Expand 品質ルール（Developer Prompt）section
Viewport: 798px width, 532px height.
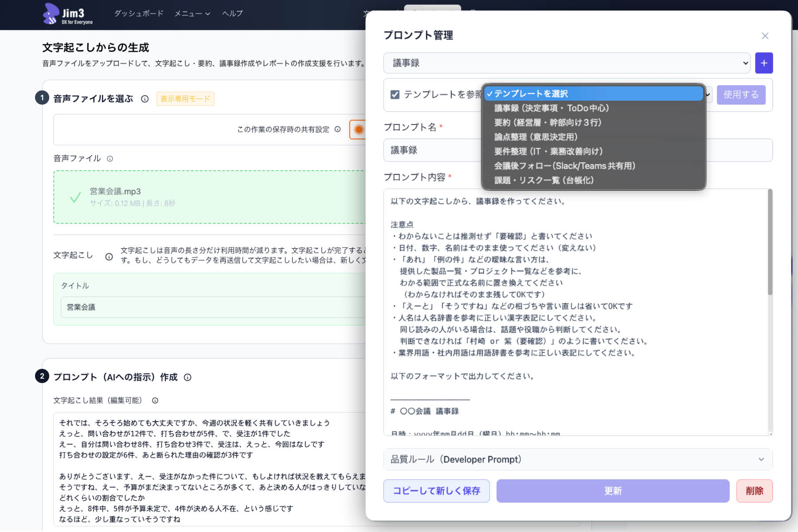coord(578,459)
